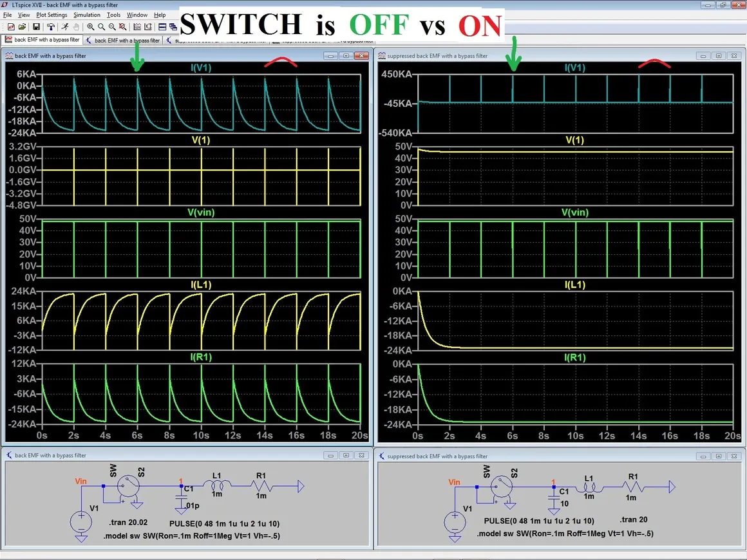Click the Autorange axes toolbar icon
Screen dimensions: 747x560
[137, 27]
